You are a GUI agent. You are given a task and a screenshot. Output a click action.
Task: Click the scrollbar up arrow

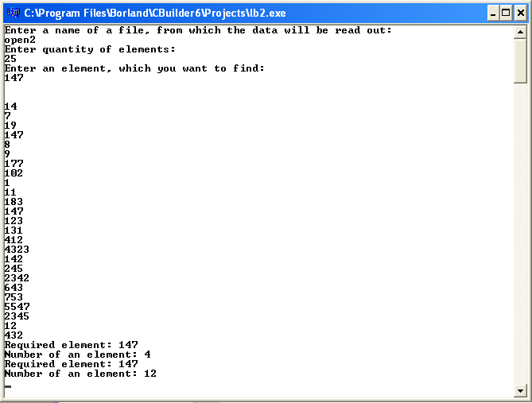520,33
